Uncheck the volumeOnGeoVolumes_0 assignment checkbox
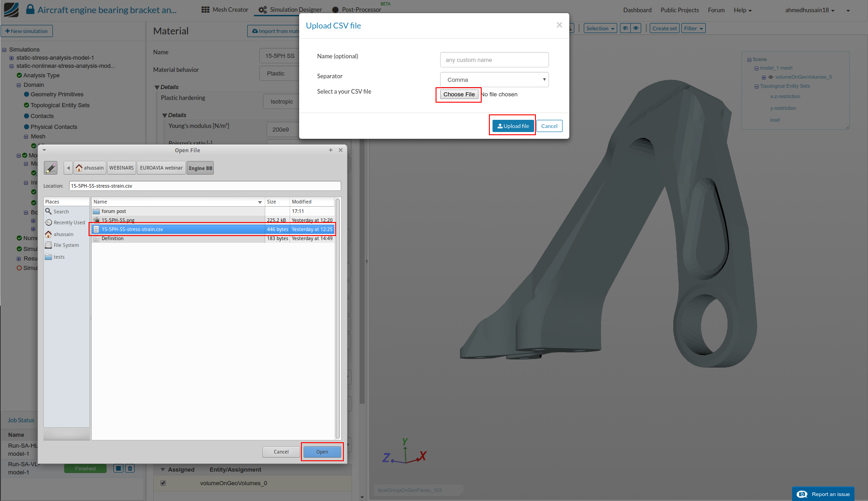868x501 pixels. click(x=163, y=483)
